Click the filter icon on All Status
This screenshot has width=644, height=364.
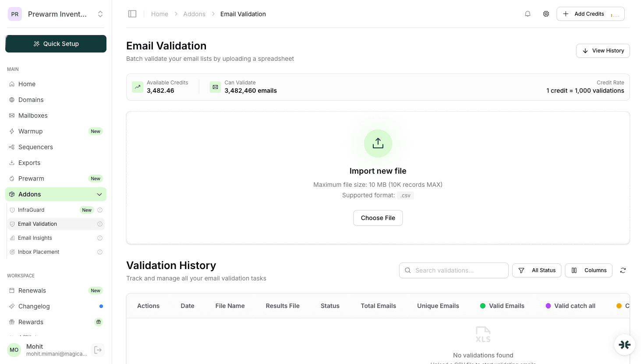pos(521,270)
